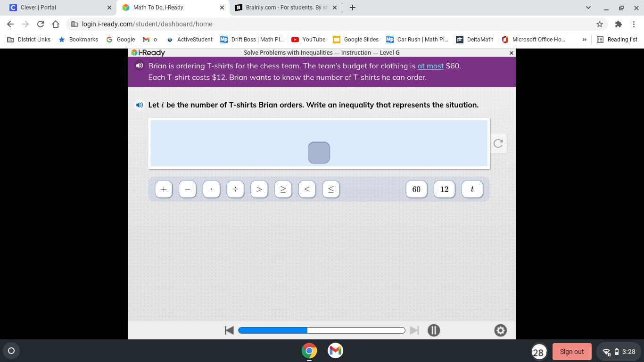644x362 pixels.
Task: Select the less than or equal tile
Action: pyautogui.click(x=331, y=189)
